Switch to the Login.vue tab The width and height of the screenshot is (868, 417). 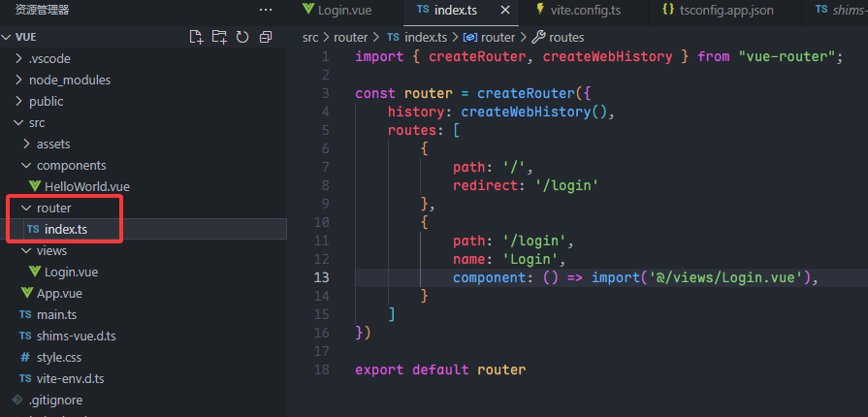click(340, 10)
